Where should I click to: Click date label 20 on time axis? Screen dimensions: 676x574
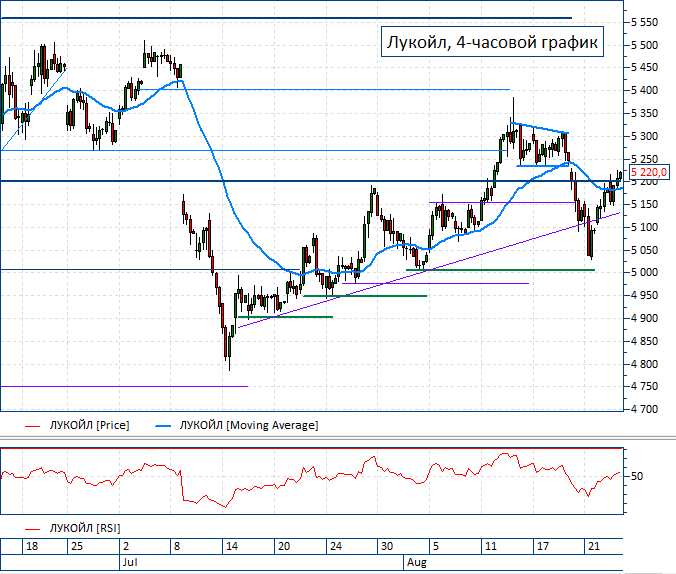[x=284, y=546]
